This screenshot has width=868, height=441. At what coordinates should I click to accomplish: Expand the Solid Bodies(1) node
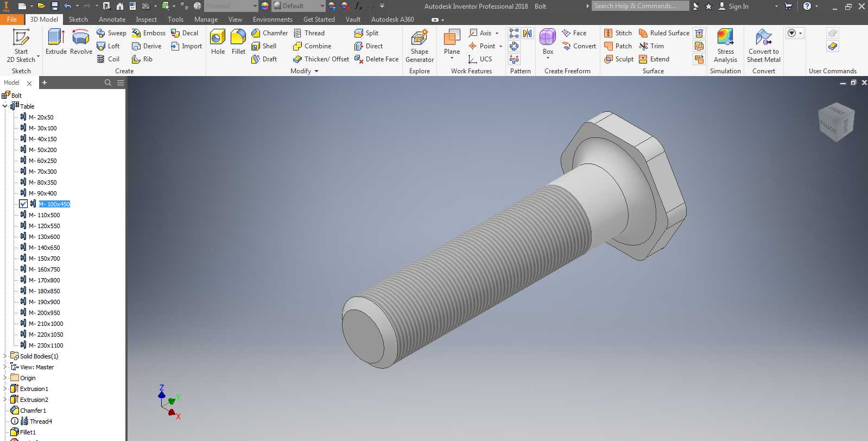click(5, 356)
